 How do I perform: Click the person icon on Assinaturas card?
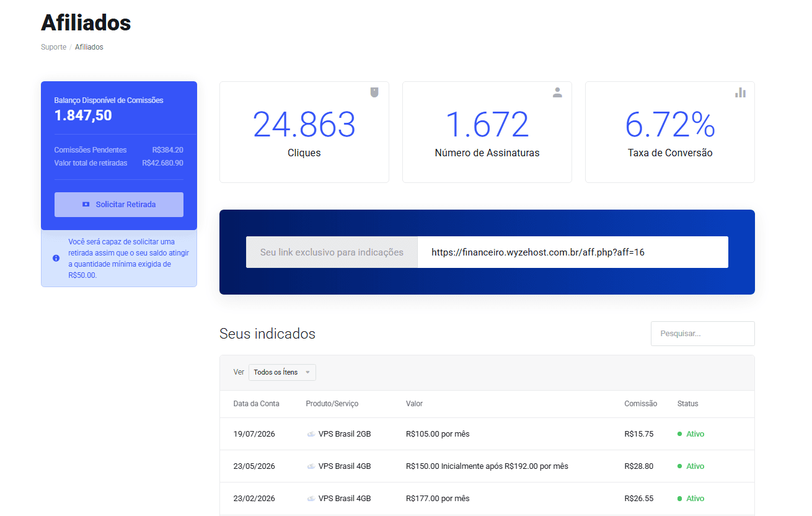(x=557, y=92)
